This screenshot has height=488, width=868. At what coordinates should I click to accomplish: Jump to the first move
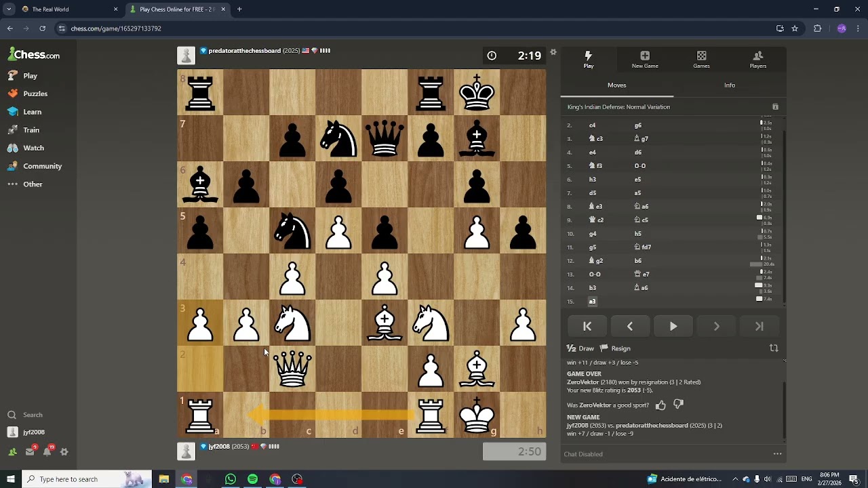pos(587,327)
